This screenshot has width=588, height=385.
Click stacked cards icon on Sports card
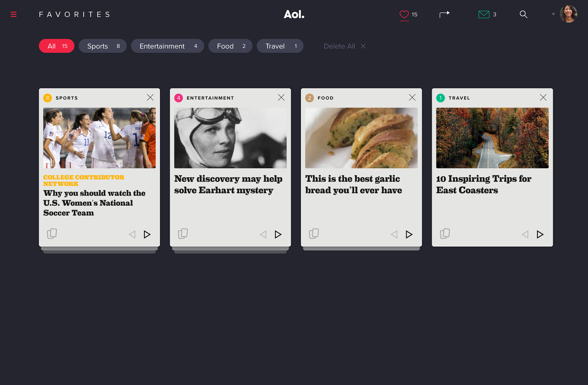52,234
